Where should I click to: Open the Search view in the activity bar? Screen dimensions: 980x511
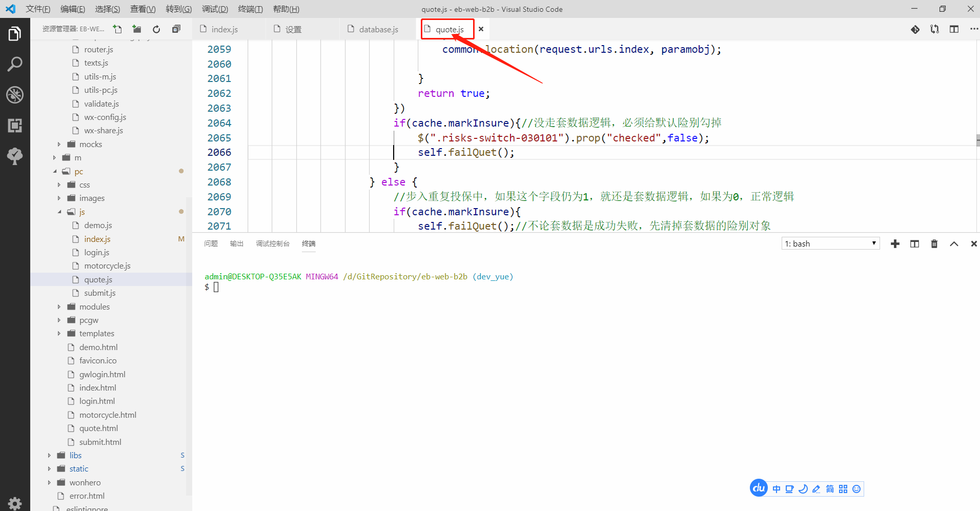15,64
